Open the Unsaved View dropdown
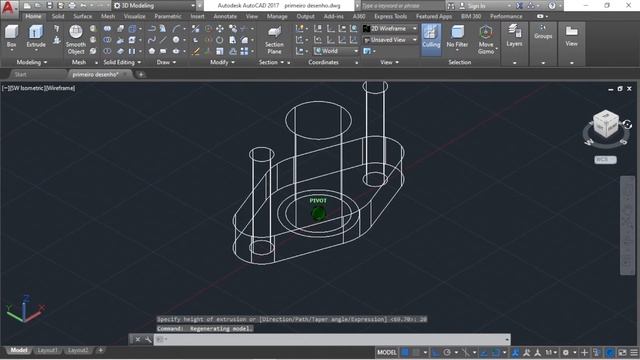 tap(390, 40)
